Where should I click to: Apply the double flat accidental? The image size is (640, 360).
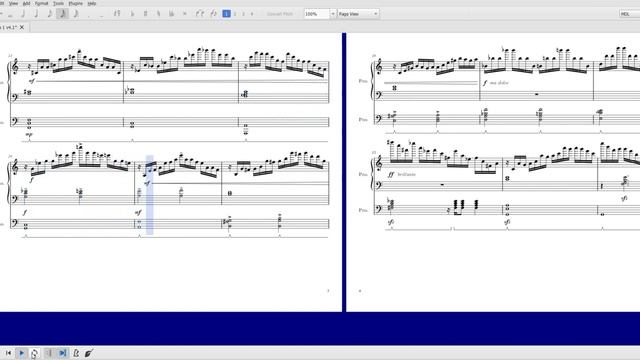pyautogui.click(x=171, y=14)
